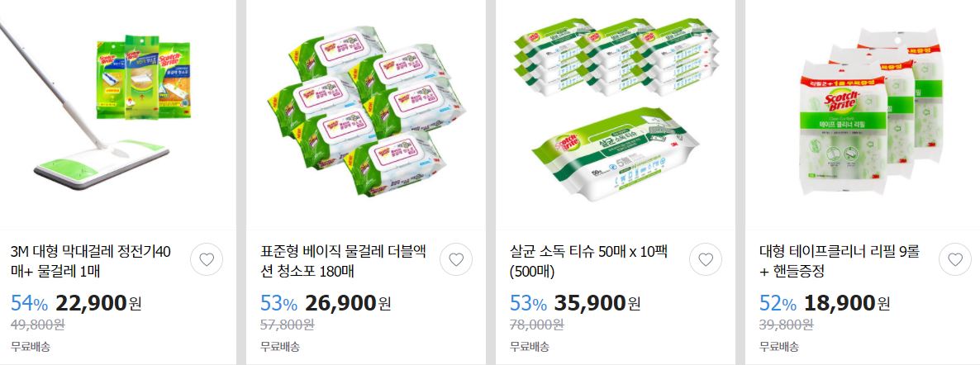Select the 26,900원 price
The image size is (980, 365).
tap(348, 304)
